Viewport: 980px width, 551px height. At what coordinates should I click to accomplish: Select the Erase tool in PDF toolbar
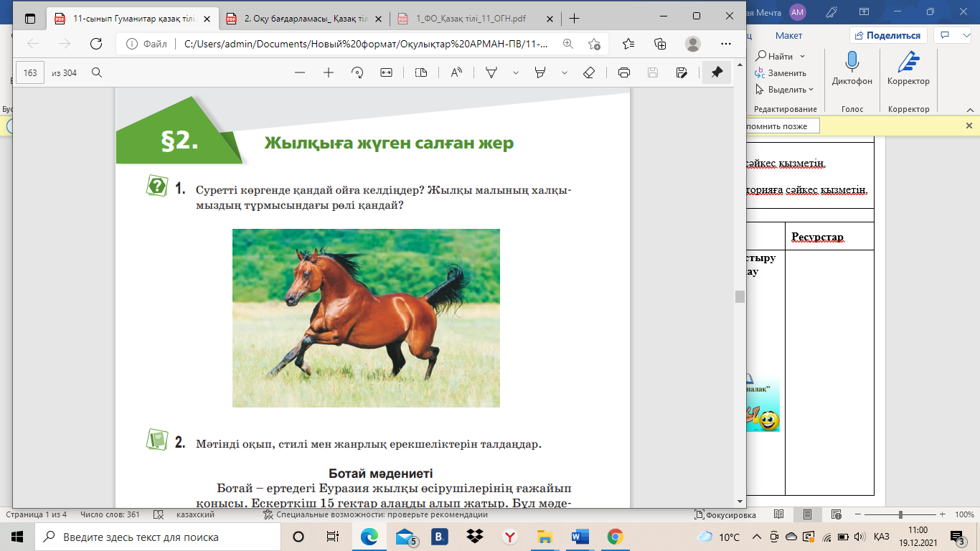(589, 72)
